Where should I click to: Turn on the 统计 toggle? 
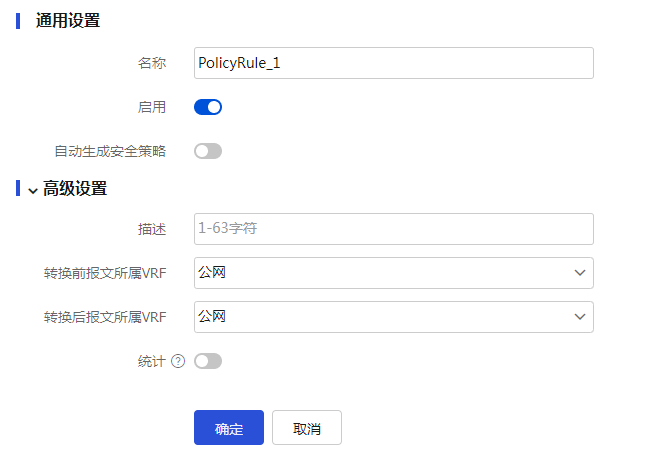(208, 361)
